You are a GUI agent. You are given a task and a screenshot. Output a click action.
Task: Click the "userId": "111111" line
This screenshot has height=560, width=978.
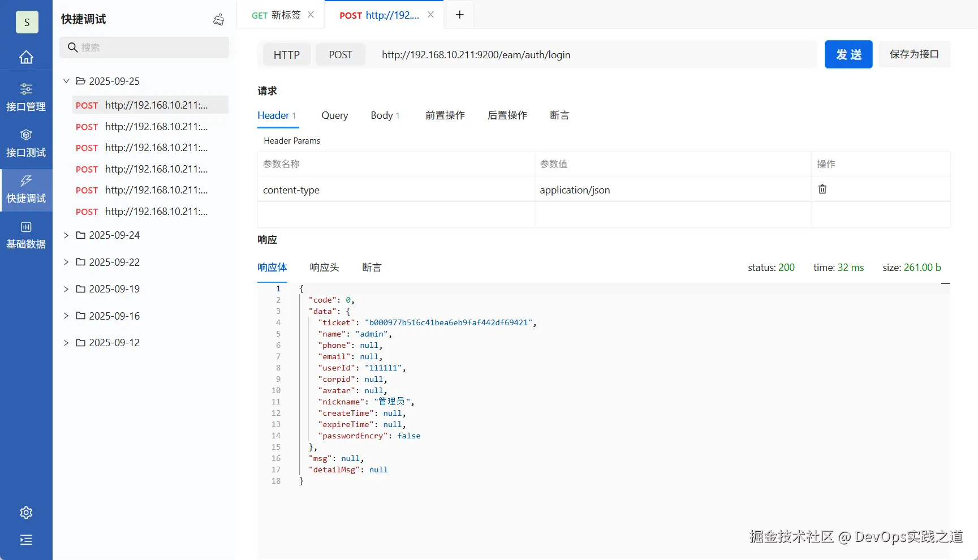[361, 368]
